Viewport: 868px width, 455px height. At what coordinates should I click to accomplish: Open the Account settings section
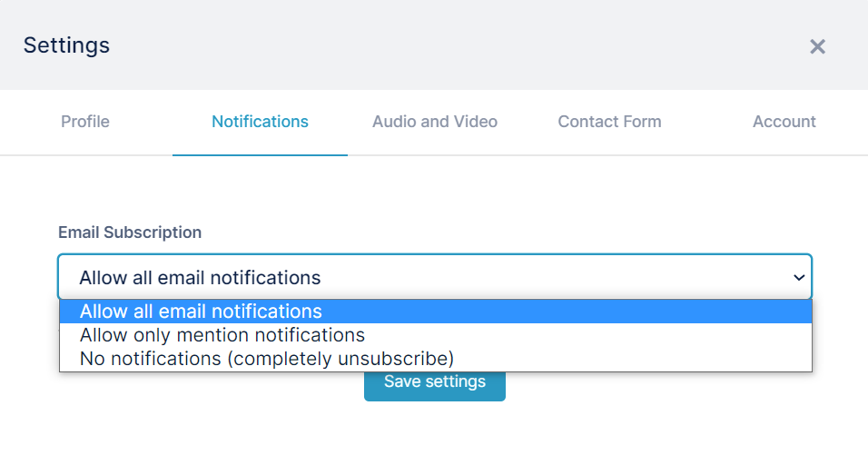[784, 122]
